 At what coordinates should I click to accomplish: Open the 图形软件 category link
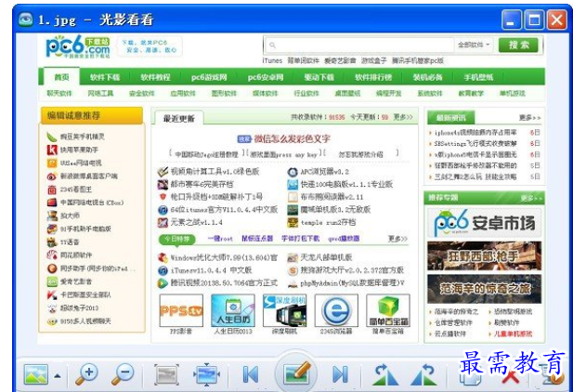point(224,93)
